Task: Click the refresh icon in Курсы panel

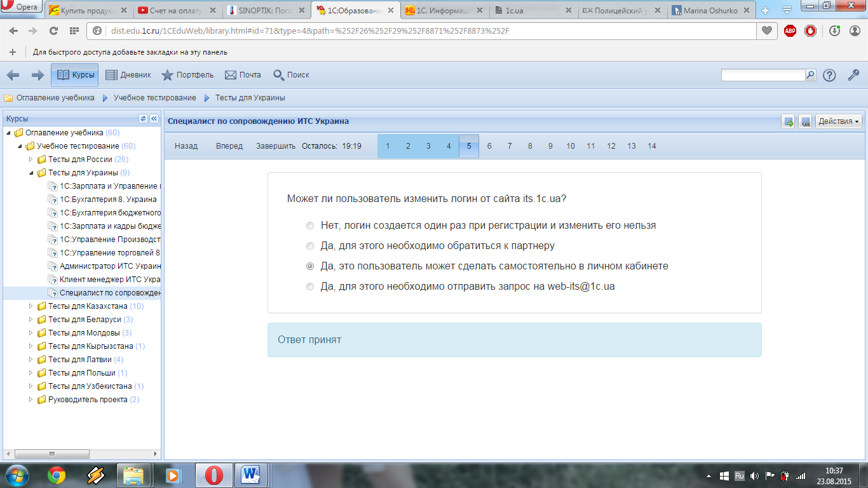Action: point(143,118)
